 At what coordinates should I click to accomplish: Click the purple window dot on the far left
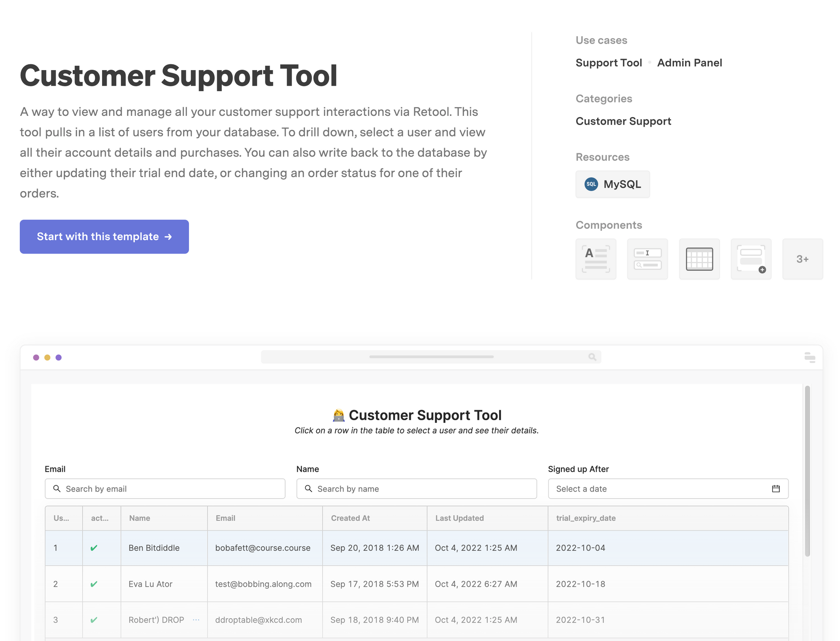click(36, 357)
